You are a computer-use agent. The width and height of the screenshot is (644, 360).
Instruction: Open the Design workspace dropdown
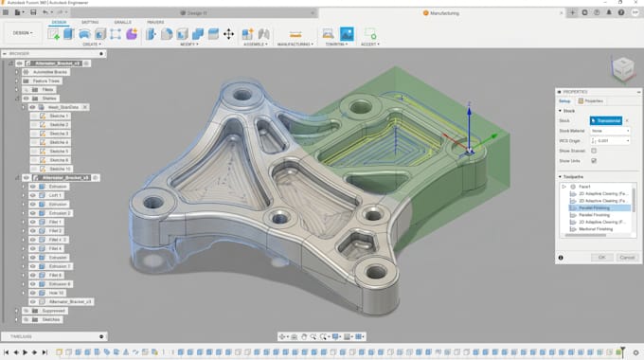23,33
